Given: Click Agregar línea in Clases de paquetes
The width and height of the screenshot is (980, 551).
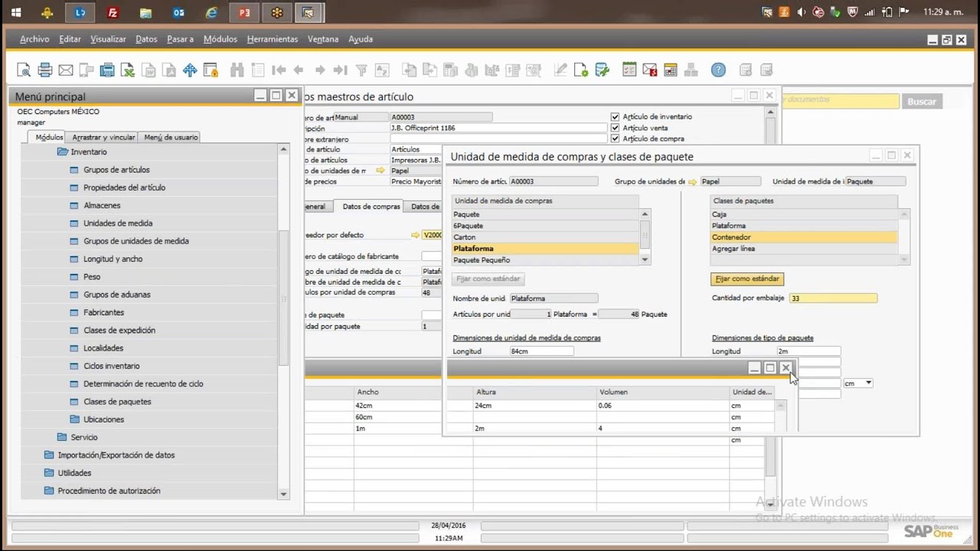Looking at the screenshot, I should 804,249.
